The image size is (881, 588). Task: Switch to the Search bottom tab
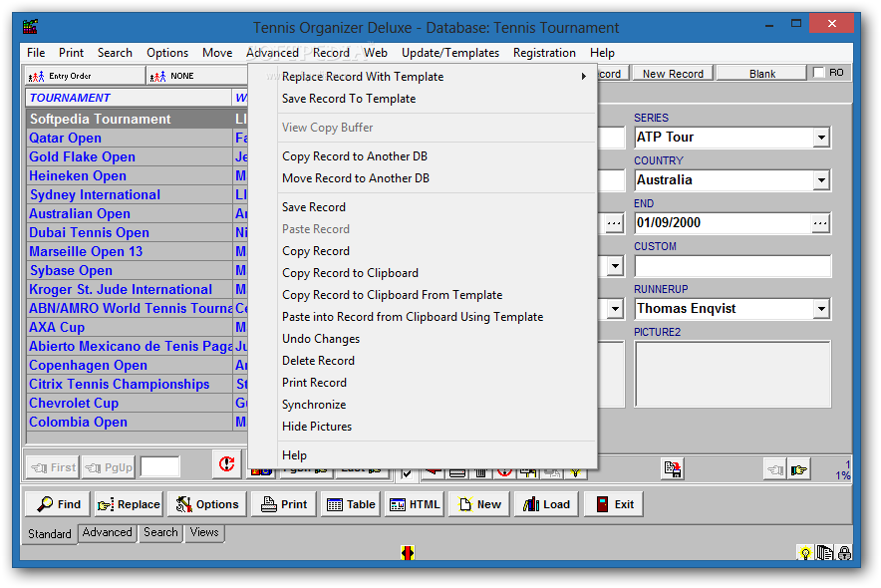[x=160, y=532]
